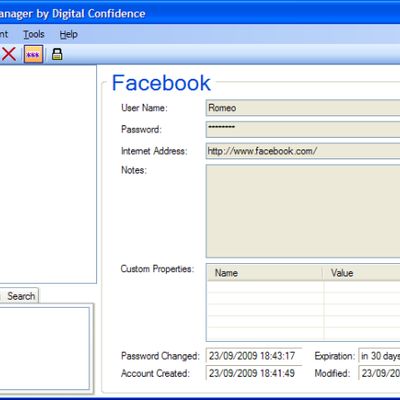Image resolution: width=400 pixels, height=400 pixels.
Task: Switch to the Search tab
Action: 21,296
